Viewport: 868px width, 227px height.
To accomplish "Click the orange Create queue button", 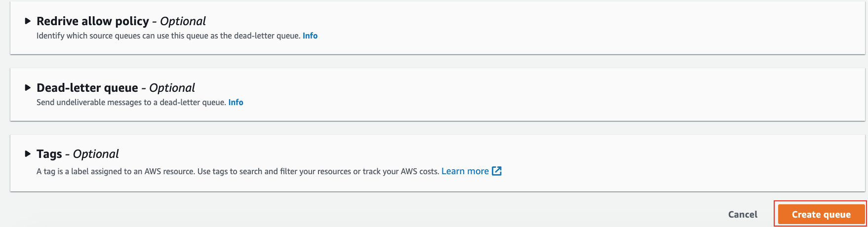I will pos(821,214).
